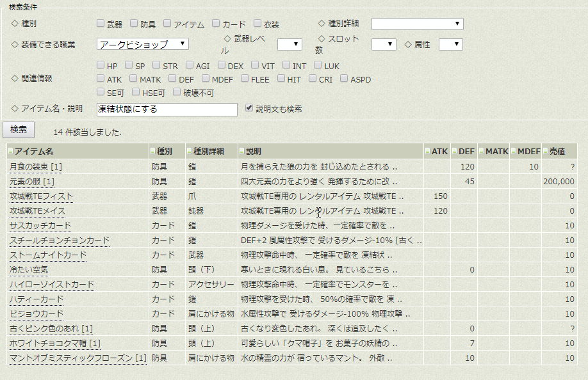Enable the 破壊不可 checkbox
The width and height of the screenshot is (588, 380).
point(177,91)
